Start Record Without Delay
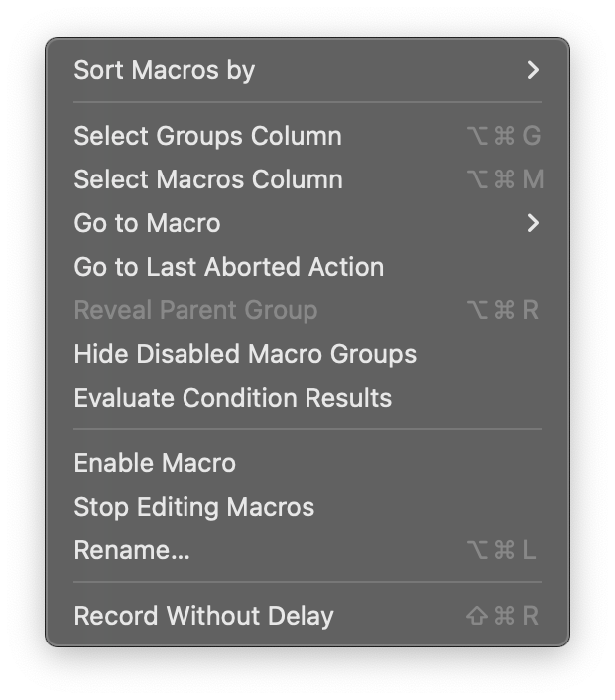This screenshot has height=700, width=615. (x=203, y=616)
